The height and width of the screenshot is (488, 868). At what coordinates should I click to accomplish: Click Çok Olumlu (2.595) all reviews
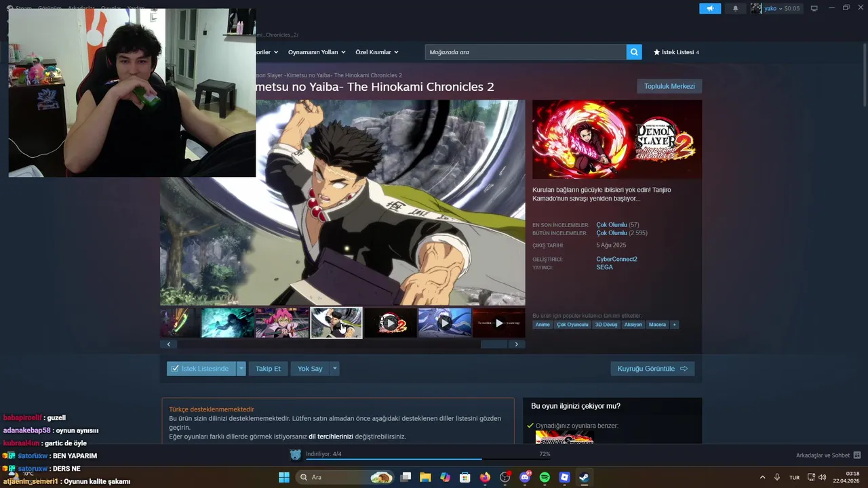[x=621, y=233]
